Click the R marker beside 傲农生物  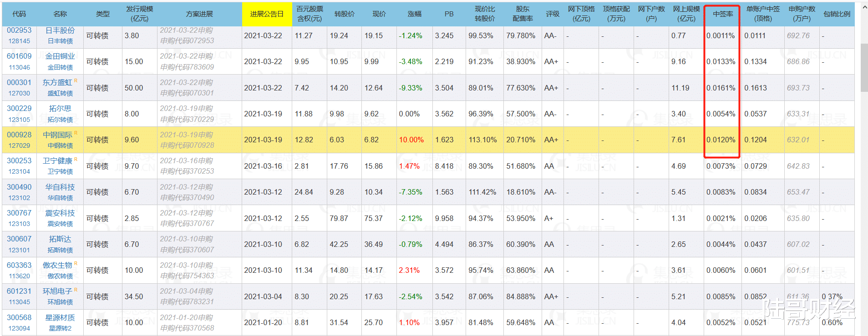pyautogui.click(x=76, y=263)
